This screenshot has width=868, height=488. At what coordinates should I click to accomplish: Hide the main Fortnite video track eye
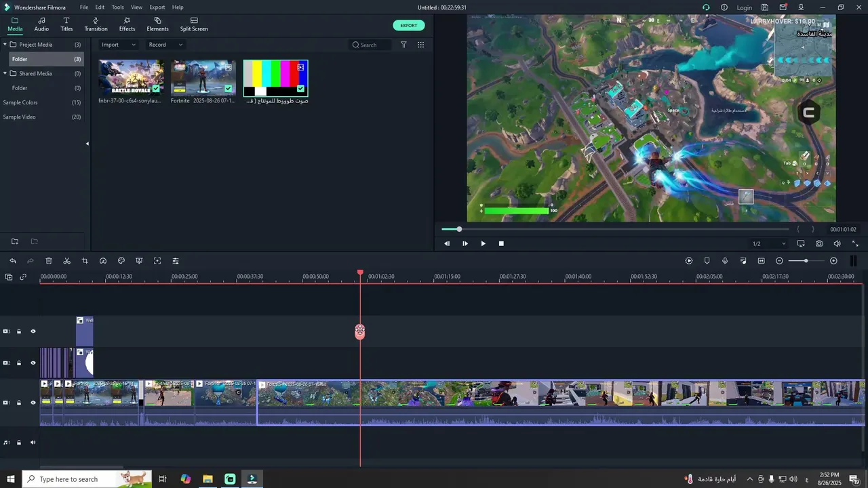tap(33, 403)
